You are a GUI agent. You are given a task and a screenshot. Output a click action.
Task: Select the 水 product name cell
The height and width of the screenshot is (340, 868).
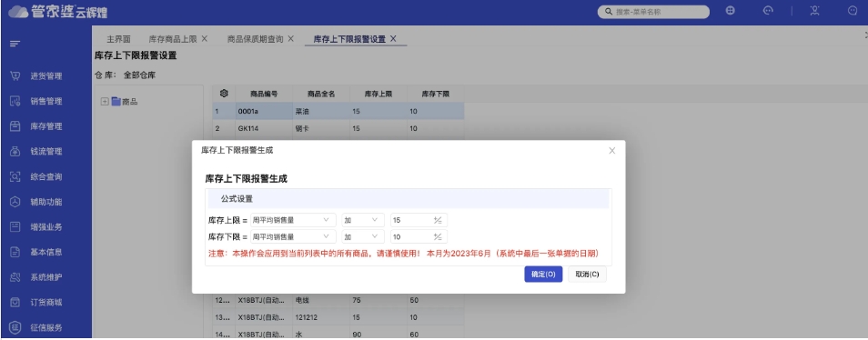321,334
